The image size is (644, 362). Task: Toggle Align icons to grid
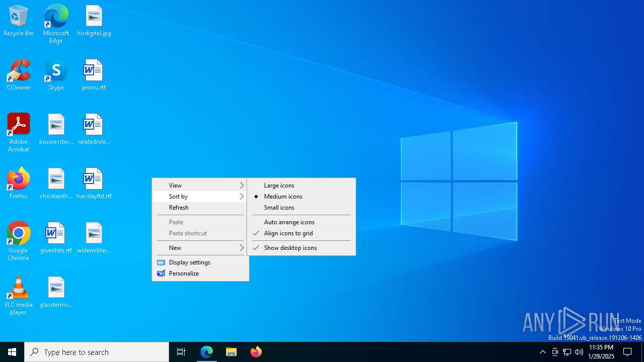[301, 233]
